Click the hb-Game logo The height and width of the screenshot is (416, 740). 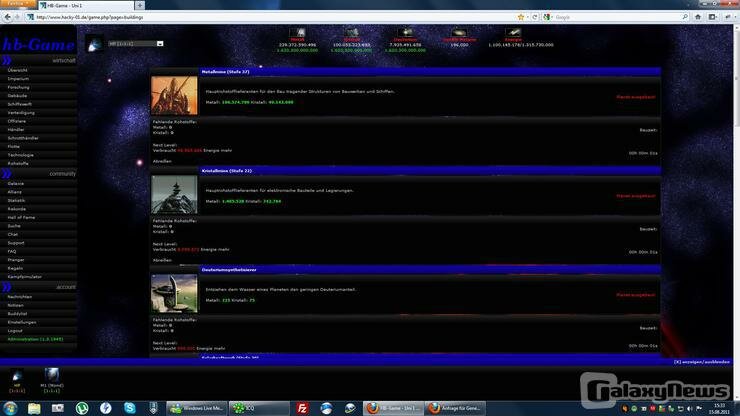tap(39, 45)
